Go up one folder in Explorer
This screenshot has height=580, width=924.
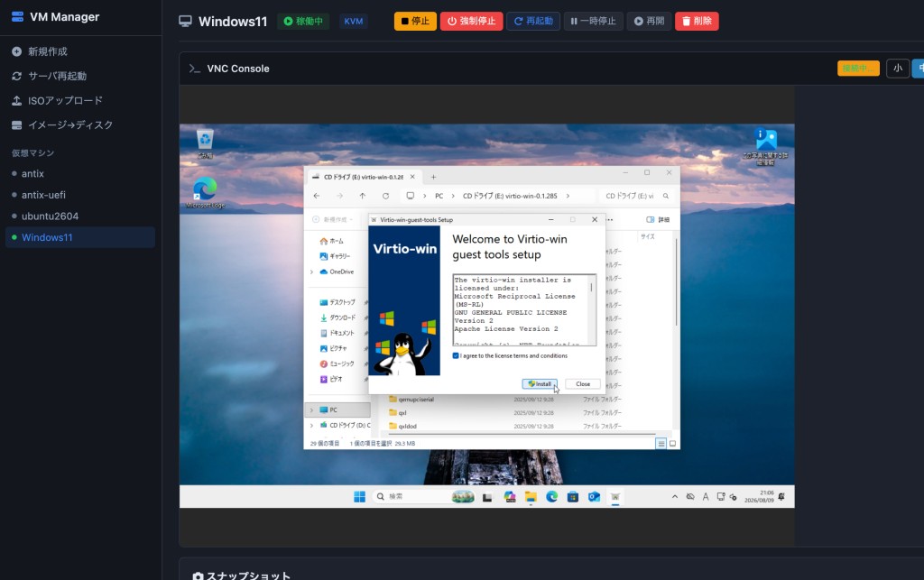(363, 196)
